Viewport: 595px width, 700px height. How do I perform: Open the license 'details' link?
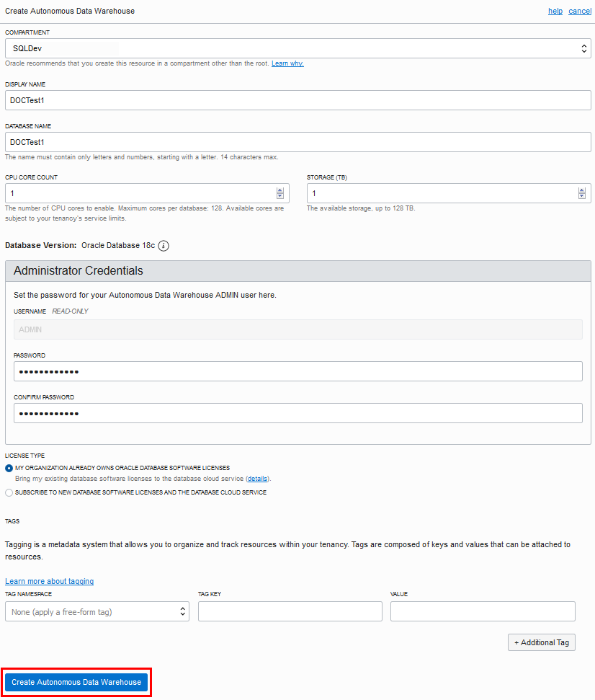tap(257, 478)
